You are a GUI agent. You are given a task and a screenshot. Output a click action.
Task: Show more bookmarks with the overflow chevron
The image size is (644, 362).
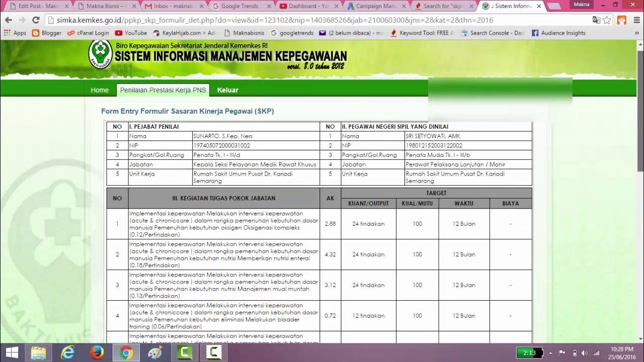pyautogui.click(x=637, y=33)
